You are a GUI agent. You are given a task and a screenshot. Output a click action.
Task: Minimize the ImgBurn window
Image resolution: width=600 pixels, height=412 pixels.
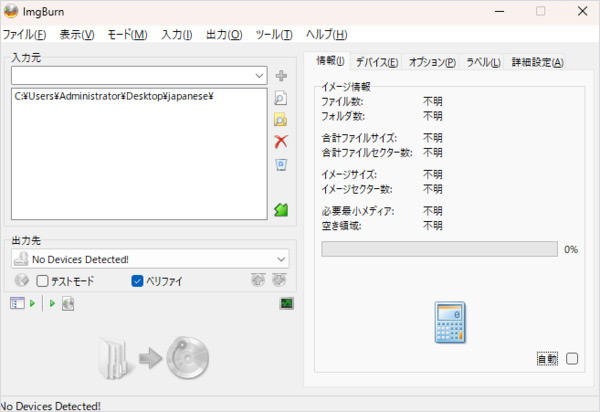[x=499, y=11]
